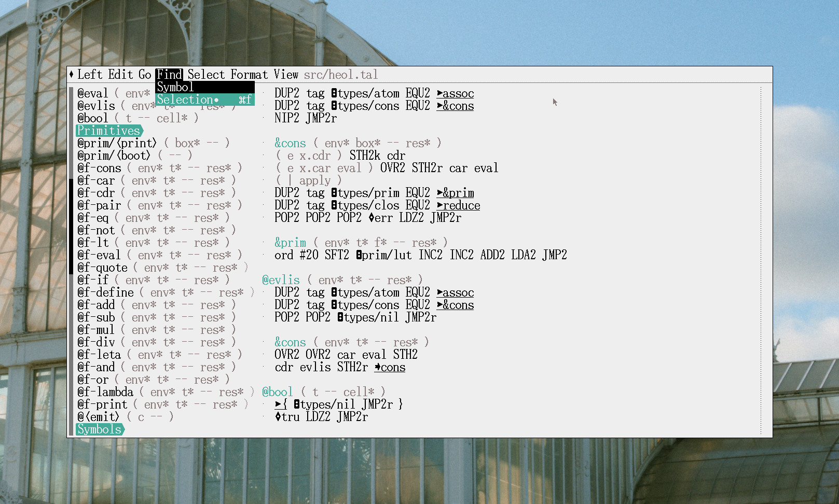Jump to @f-lt symbol
This screenshot has width=839, height=504.
93,243
